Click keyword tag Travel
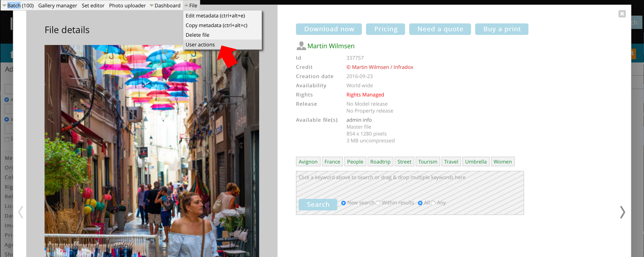The width and height of the screenshot is (644, 257). (451, 161)
